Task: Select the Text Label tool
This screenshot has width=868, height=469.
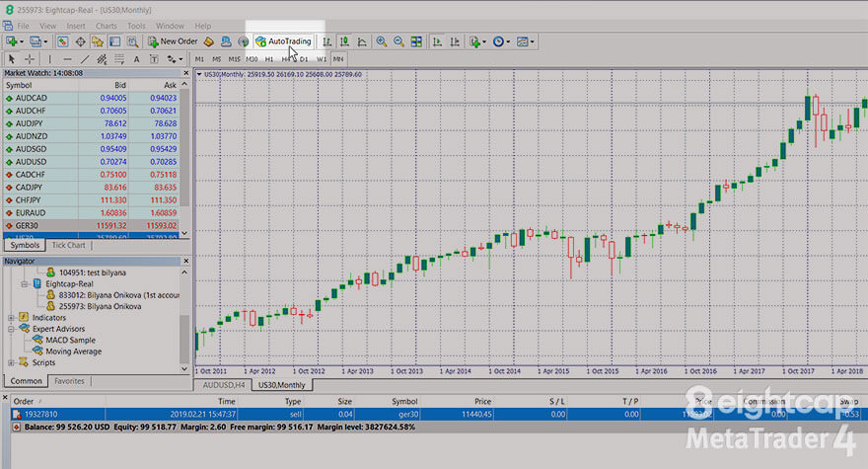Action: [x=154, y=59]
